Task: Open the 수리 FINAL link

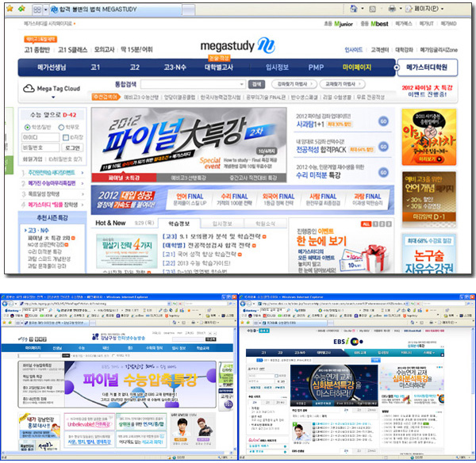Action: tap(234, 200)
